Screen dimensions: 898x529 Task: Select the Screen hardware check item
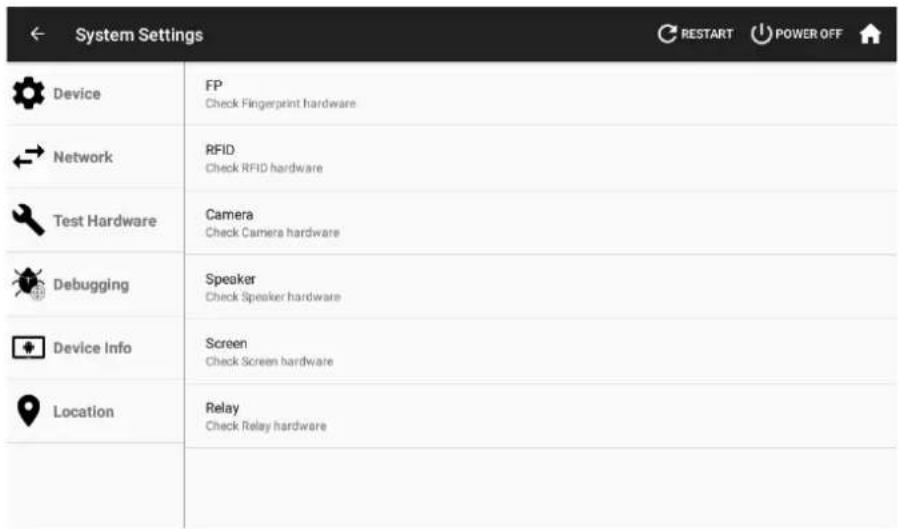[x=541, y=352]
